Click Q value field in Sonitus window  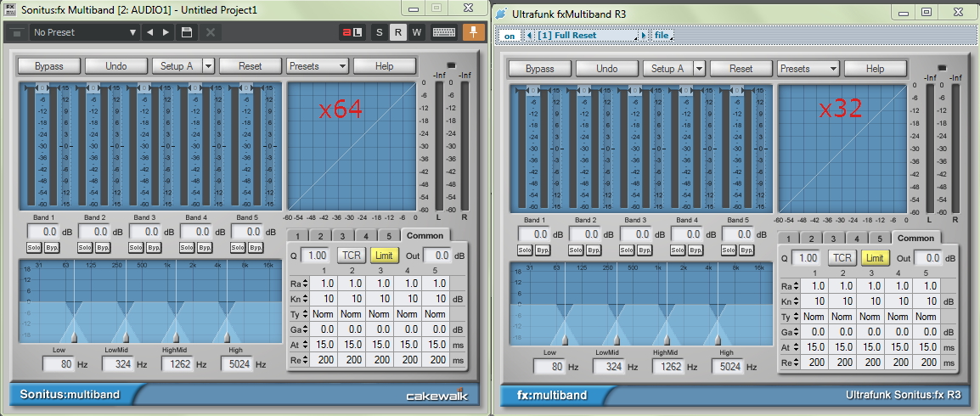317,256
